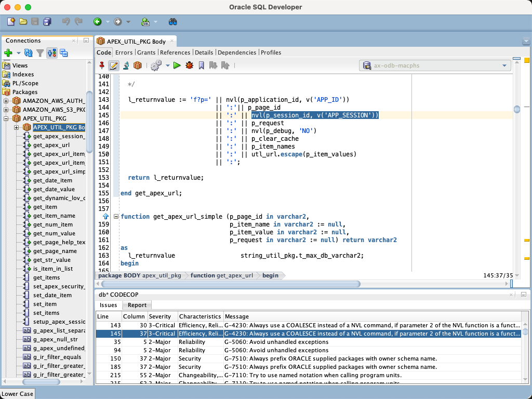Click the Filter funnel icon in Connections

40,52
